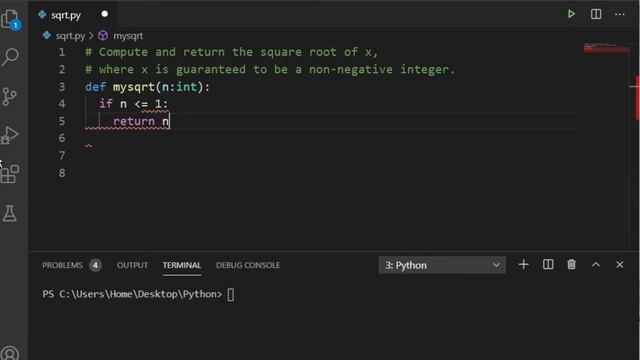Open the Run and Debug view
Screen dimensions: 640x360
coord(10,135)
